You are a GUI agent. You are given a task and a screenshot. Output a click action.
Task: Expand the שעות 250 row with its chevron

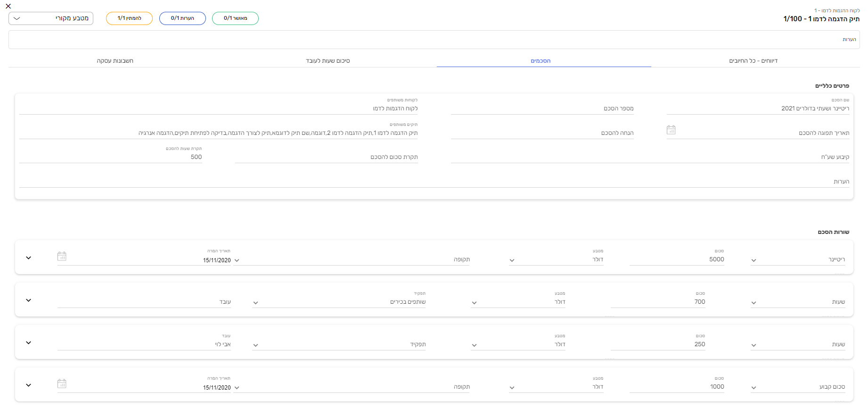(28, 342)
